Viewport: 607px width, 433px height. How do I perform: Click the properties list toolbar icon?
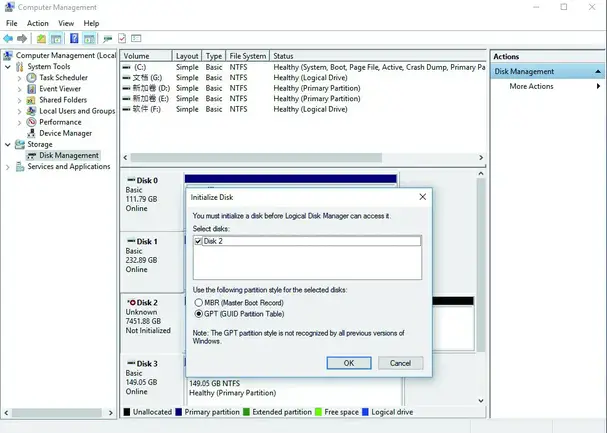tap(136, 38)
